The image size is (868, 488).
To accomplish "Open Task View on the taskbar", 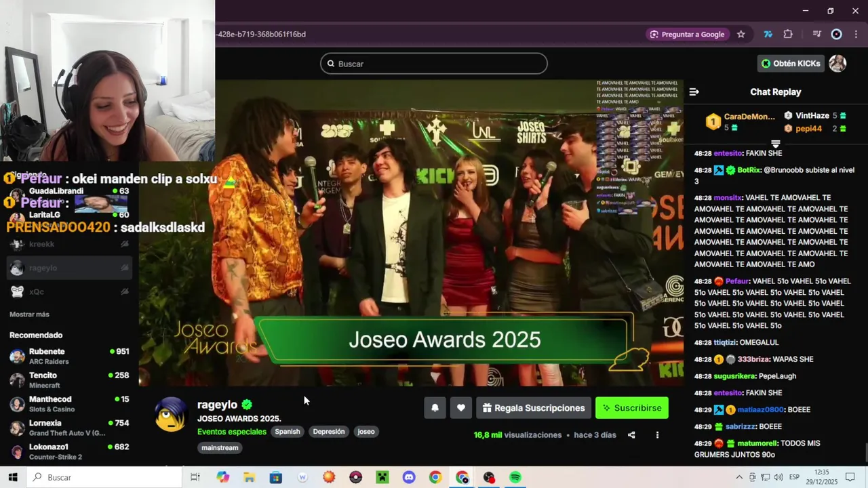I will coord(195,477).
